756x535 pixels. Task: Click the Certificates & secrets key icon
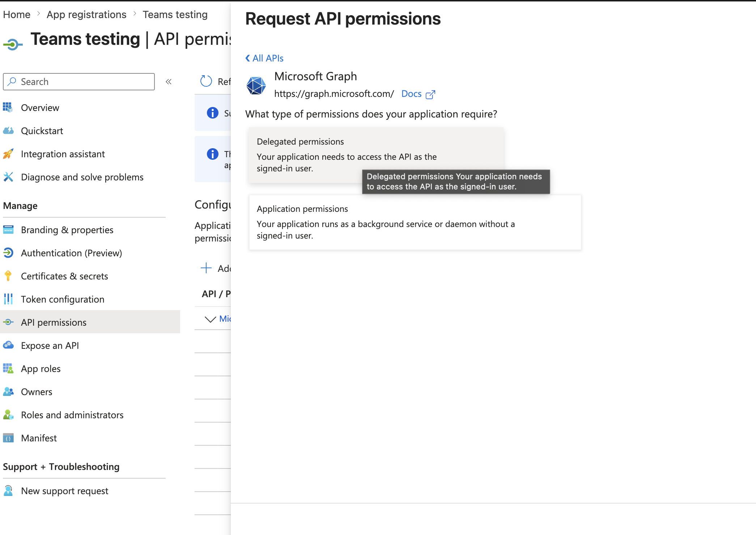(8, 276)
